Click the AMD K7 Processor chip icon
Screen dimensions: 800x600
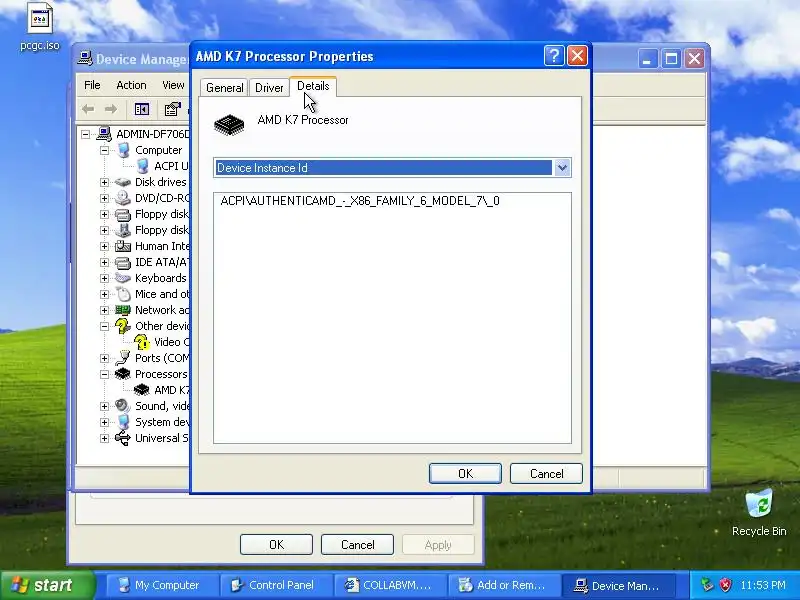pyautogui.click(x=229, y=125)
